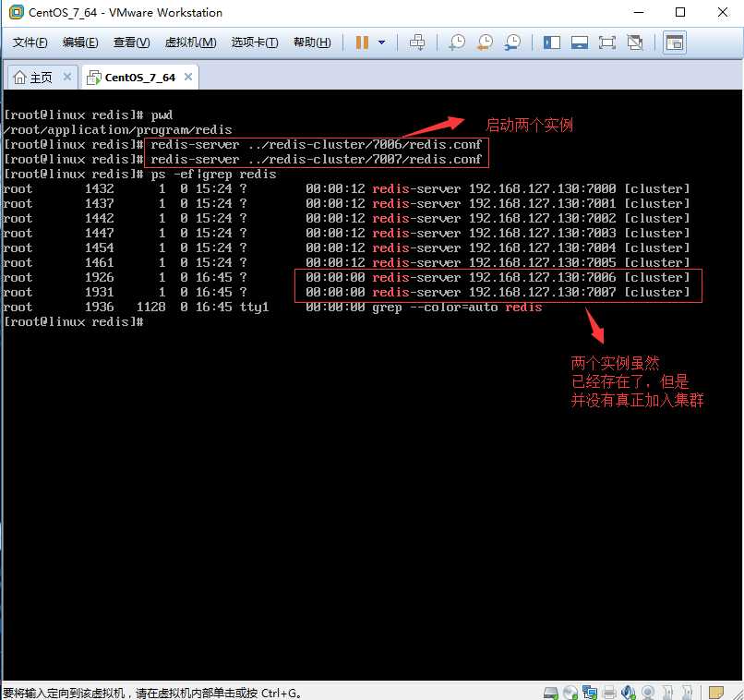744x700 pixels.
Task: Toggle the library sidebar panel view
Action: 552,42
